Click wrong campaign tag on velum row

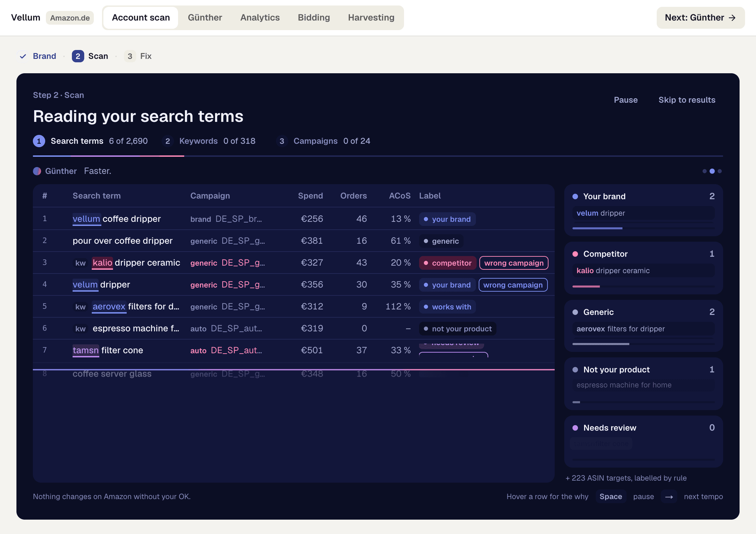[x=513, y=285]
